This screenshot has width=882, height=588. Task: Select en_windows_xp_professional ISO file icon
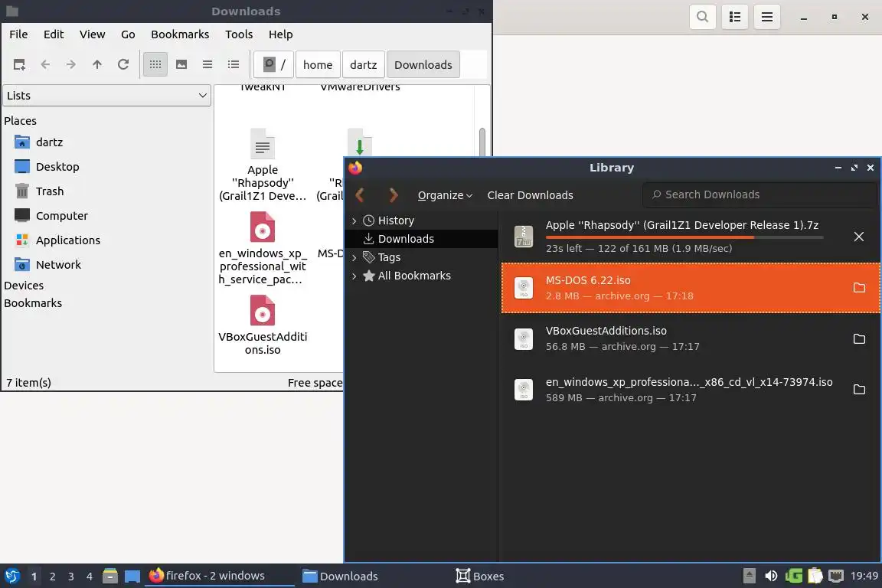pyautogui.click(x=262, y=227)
